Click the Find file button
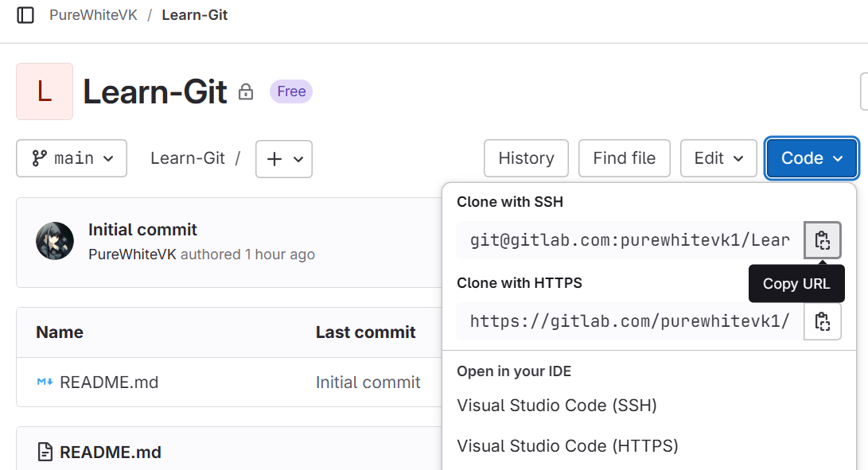This screenshot has width=868, height=470. coord(624,158)
